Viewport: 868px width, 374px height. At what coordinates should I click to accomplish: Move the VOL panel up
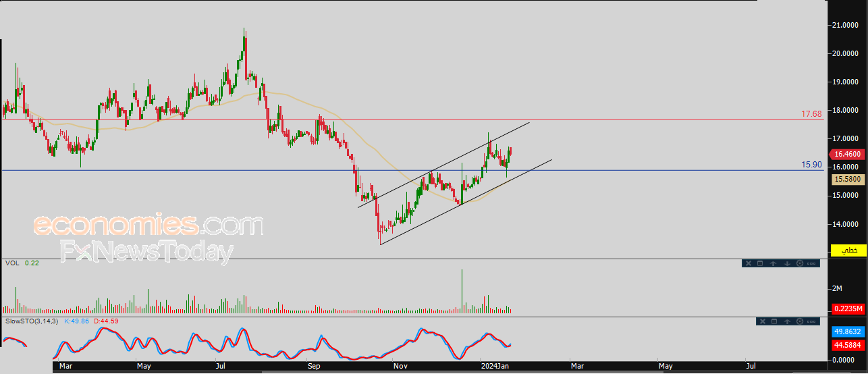(x=773, y=263)
